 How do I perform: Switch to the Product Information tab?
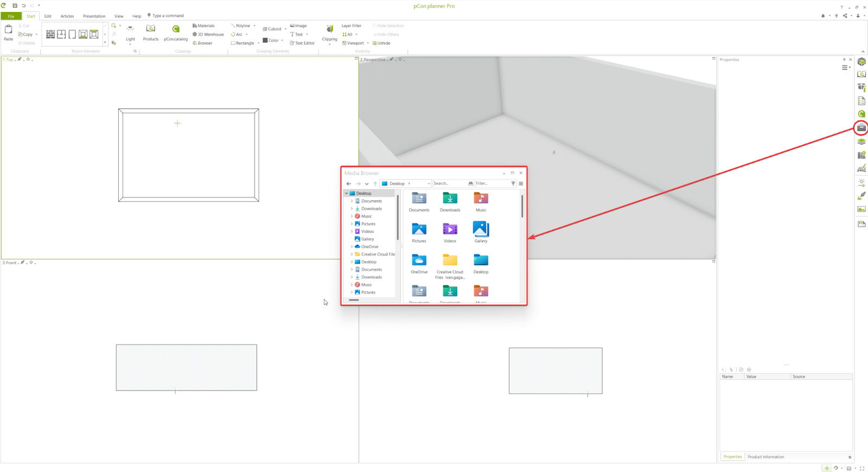(x=765, y=457)
